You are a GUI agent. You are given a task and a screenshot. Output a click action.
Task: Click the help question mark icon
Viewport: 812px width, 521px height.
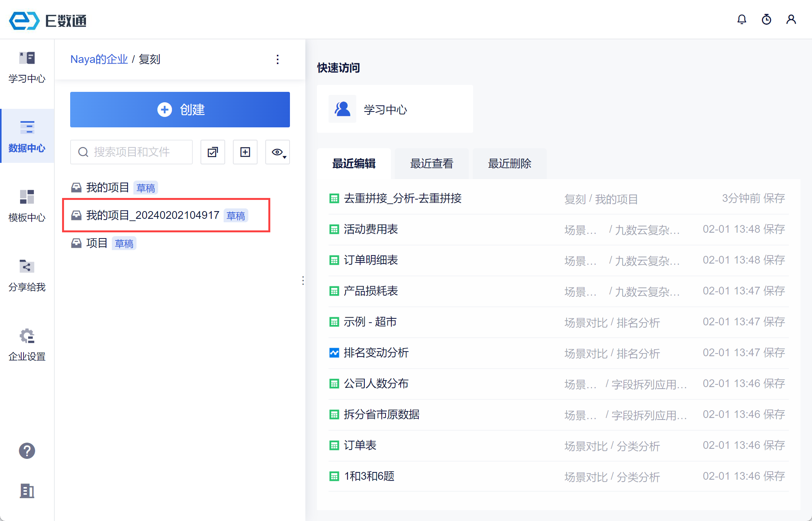(x=27, y=450)
